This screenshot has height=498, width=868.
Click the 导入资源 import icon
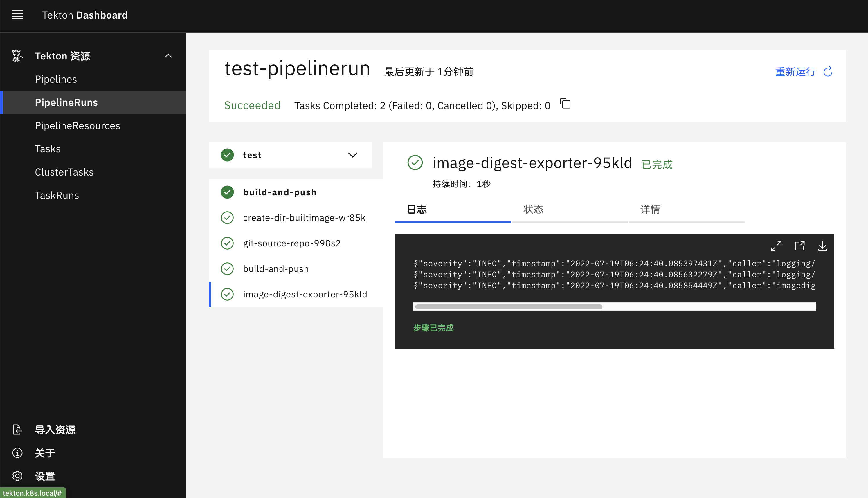pos(17,430)
